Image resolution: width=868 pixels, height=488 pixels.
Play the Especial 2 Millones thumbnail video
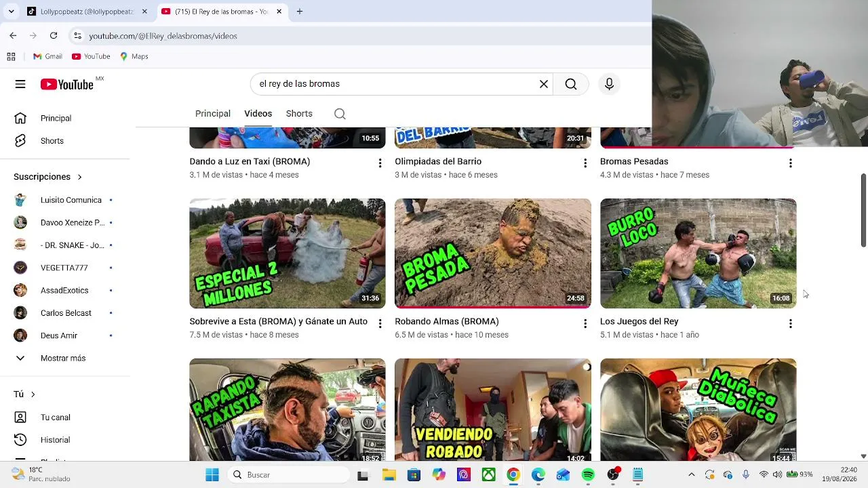[288, 253]
